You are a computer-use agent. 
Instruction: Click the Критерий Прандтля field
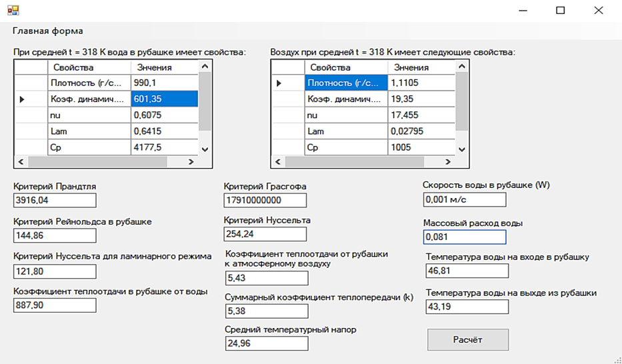pos(55,201)
